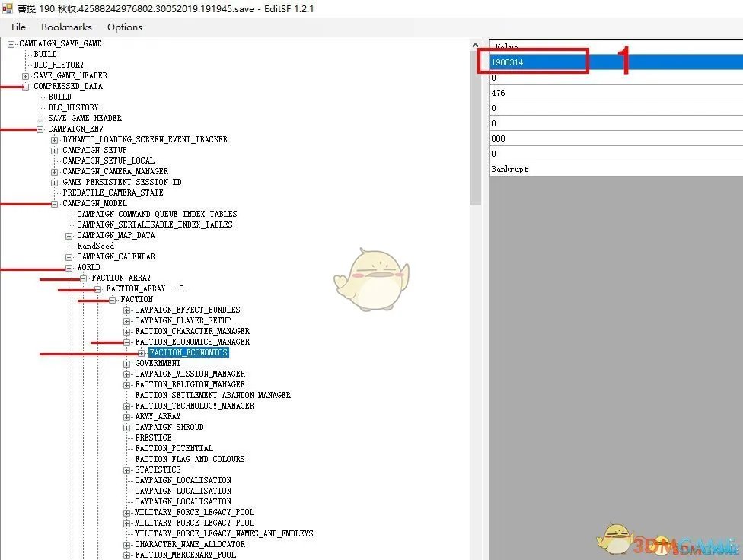Collapse the WORLD tree node

(69, 268)
